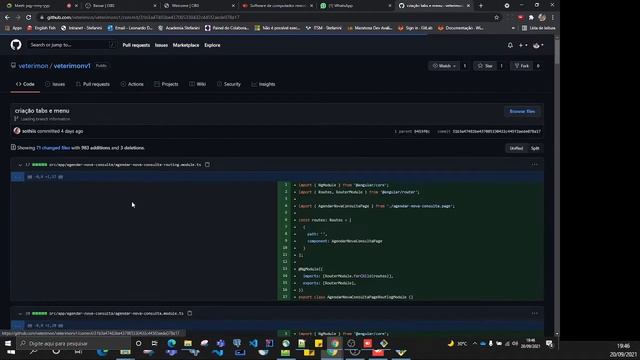Switch to the Security tab
Viewport: 640px width, 360px height.
(x=229, y=84)
